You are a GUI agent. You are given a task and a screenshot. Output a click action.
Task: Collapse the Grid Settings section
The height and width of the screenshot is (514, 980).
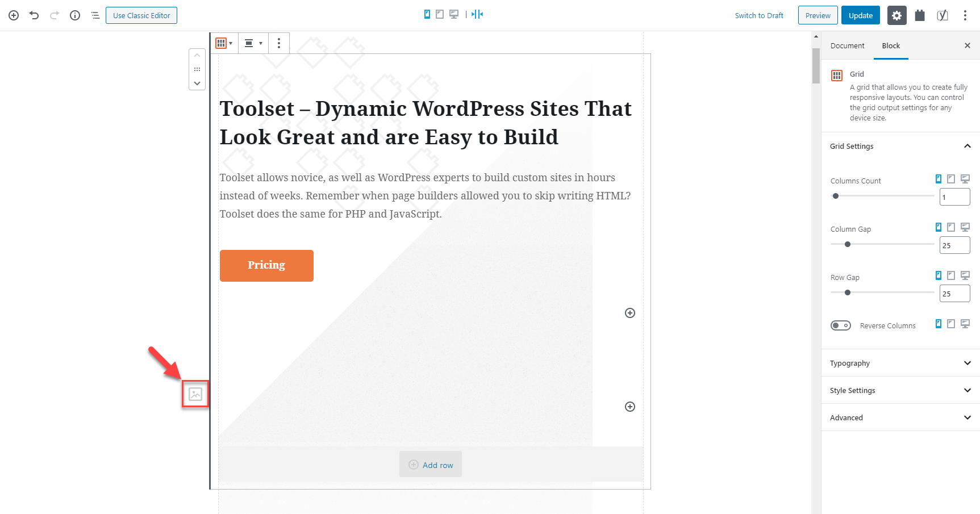[968, 146]
